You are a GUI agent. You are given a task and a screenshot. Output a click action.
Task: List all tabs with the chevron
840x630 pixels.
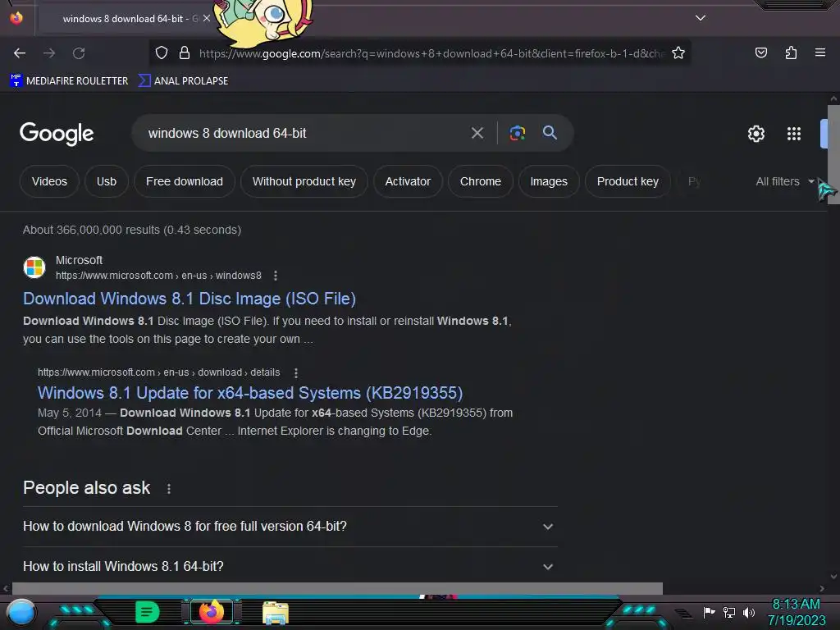coord(701,18)
